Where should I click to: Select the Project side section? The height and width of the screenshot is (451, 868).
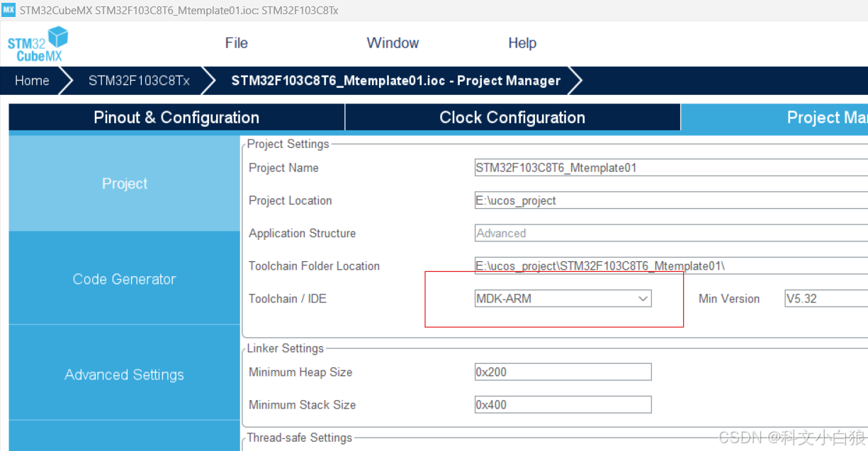click(x=125, y=183)
